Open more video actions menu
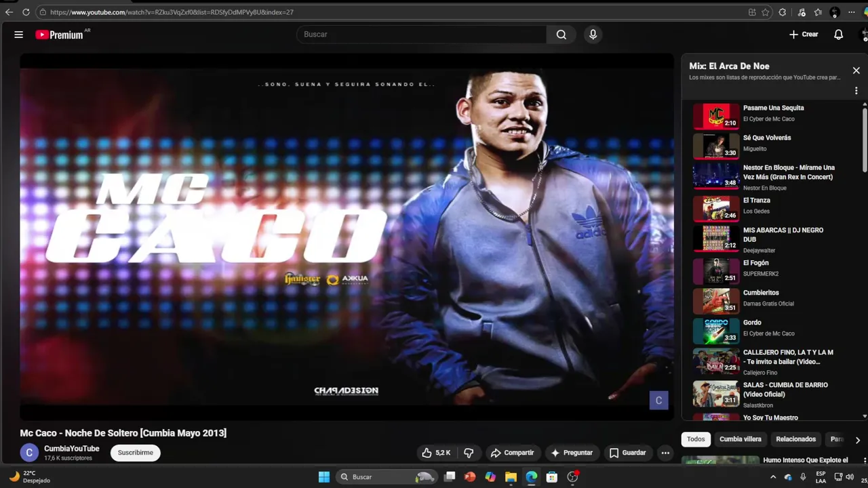868x488 pixels. click(x=665, y=453)
